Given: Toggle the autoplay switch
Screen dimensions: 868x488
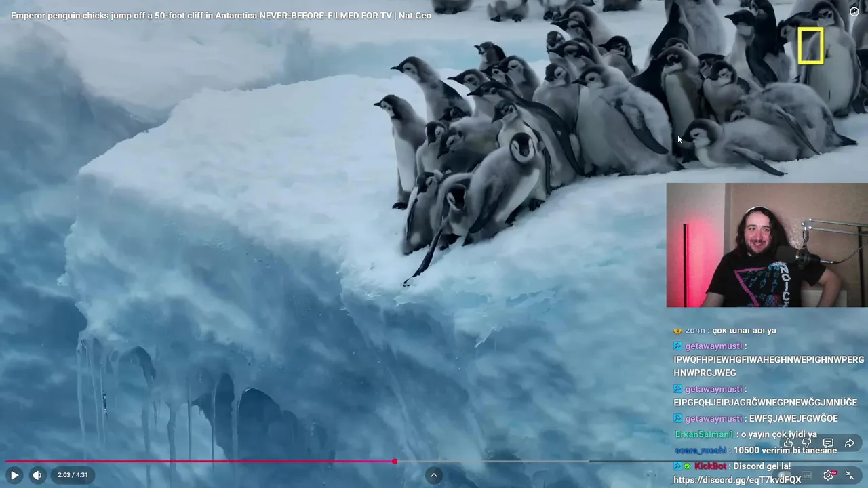Looking at the screenshot, I should pyautogui.click(x=785, y=475).
